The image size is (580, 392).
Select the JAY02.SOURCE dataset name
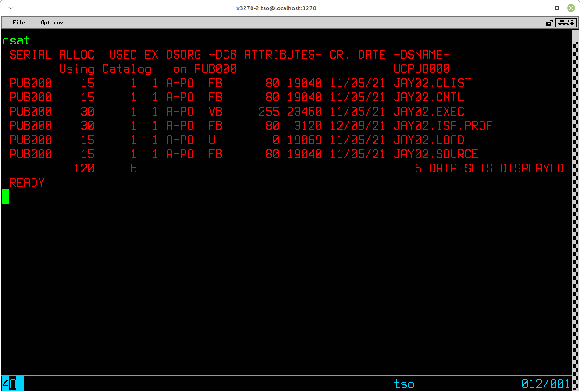pos(436,154)
